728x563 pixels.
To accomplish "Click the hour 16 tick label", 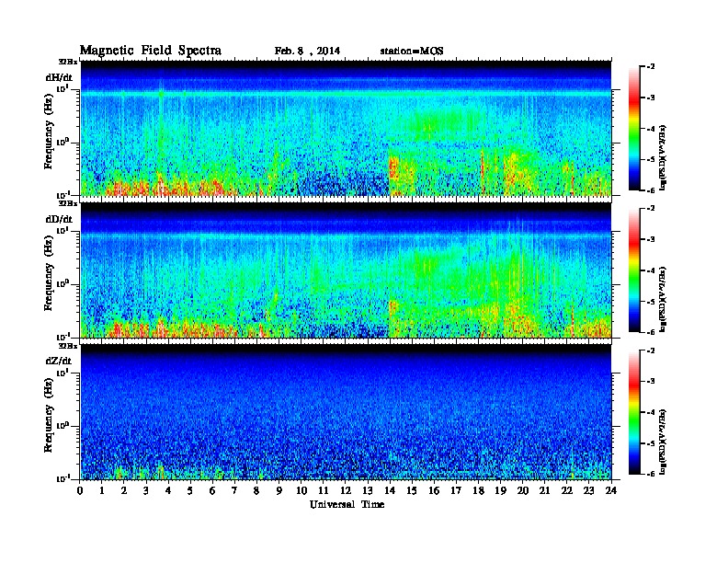I will (x=434, y=490).
